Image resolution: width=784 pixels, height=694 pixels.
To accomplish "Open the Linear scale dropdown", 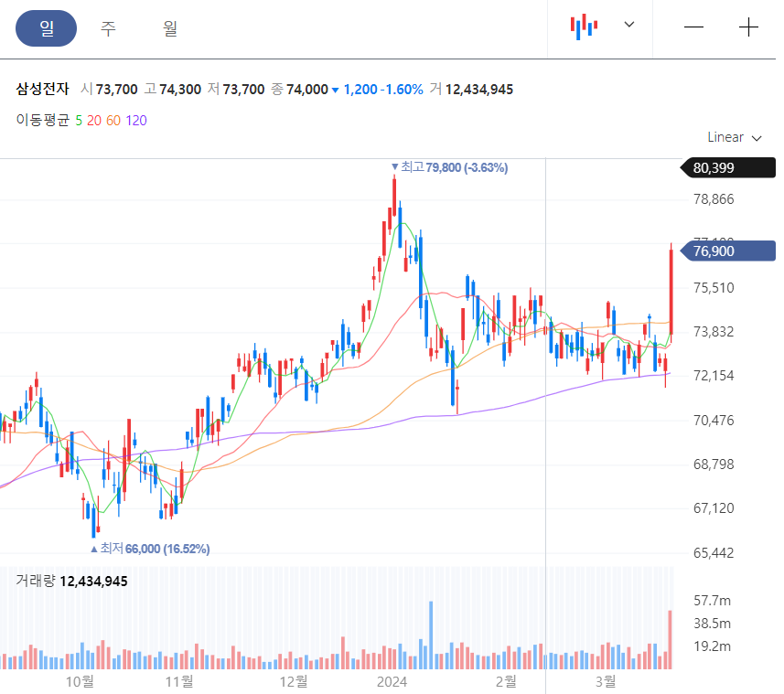I will 734,137.
